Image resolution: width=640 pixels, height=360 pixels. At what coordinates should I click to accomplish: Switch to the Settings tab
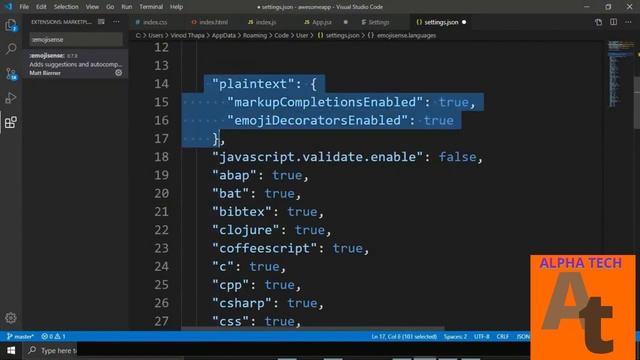click(378, 22)
